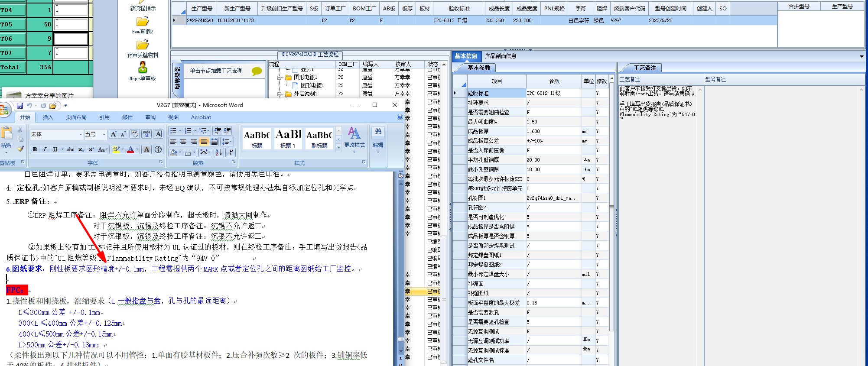Image resolution: width=868 pixels, height=366 pixels.
Task: Click the paragraph Shading paint bucket
Action: tap(173, 152)
